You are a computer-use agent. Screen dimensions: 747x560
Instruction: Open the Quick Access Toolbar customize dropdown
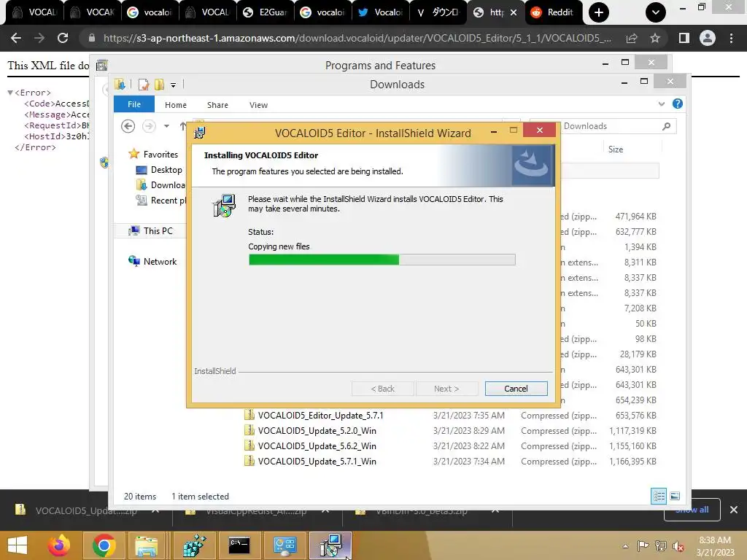173,85
